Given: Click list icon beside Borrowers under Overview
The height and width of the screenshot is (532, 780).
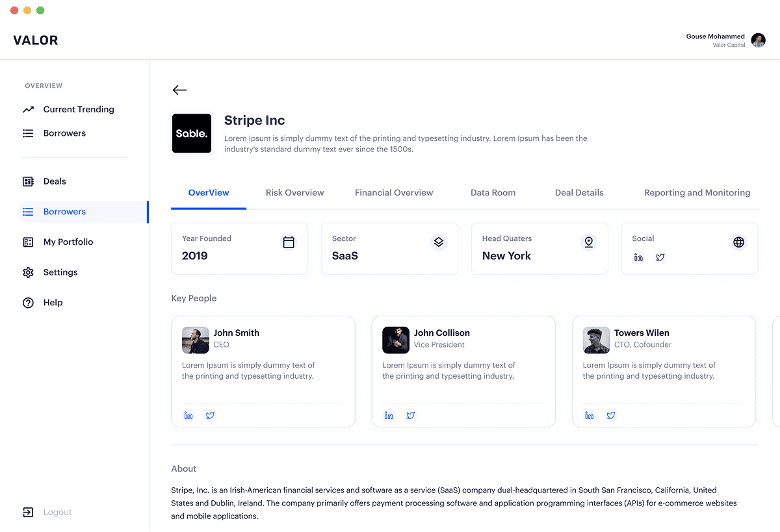Looking at the screenshot, I should click(28, 133).
